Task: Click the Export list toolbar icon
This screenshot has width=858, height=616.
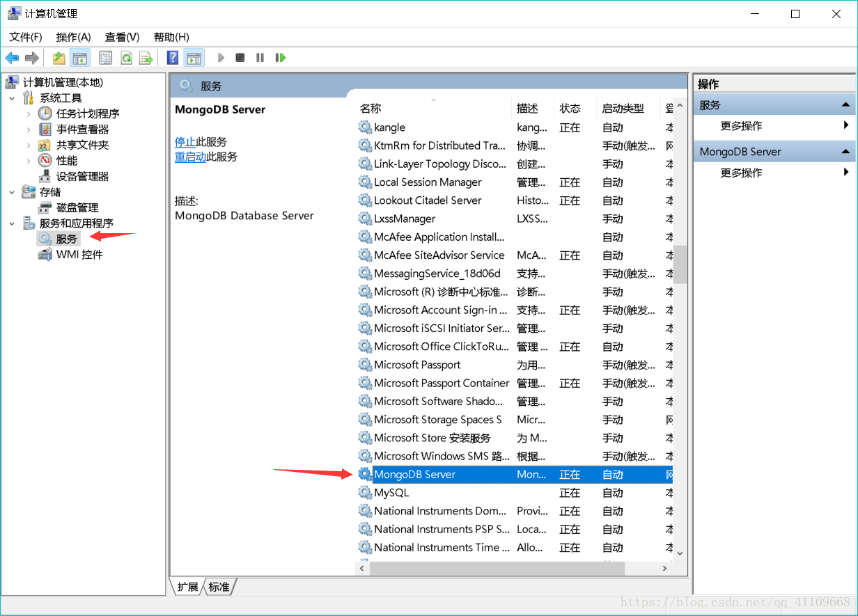Action: pos(146,58)
